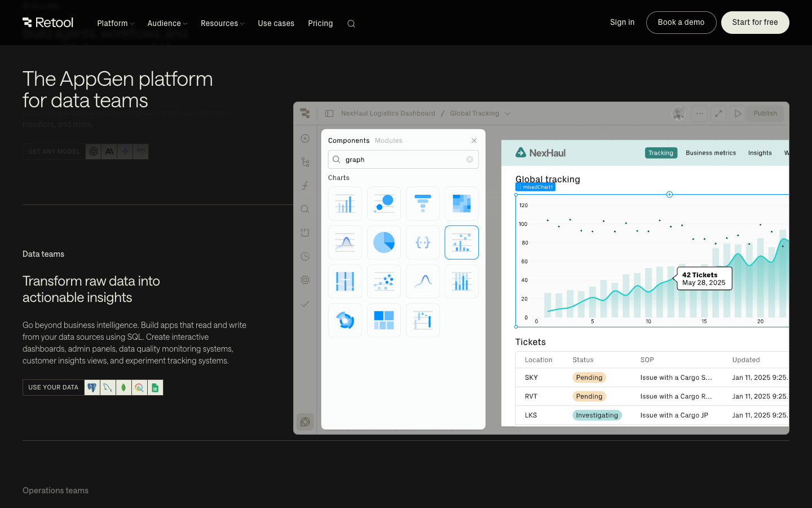Click the Investigating status badge in LKS row
Image resolution: width=812 pixels, height=508 pixels.
597,415
